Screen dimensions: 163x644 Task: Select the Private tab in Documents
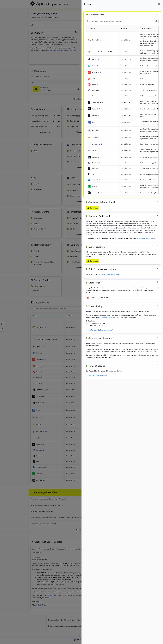pyautogui.click(x=46, y=76)
